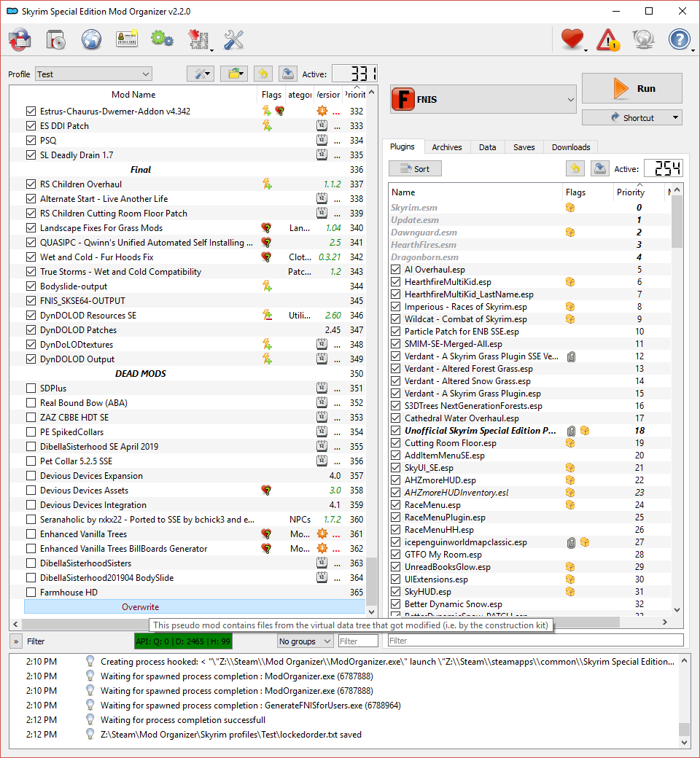Click the puzzle piece tools icon
The height and width of the screenshot is (758, 700).
click(198, 39)
